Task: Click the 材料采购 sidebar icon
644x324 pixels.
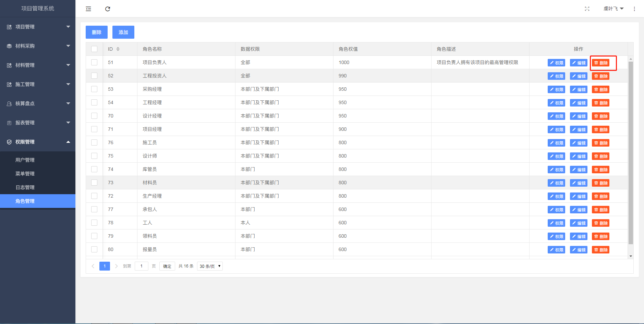Action: coord(9,46)
